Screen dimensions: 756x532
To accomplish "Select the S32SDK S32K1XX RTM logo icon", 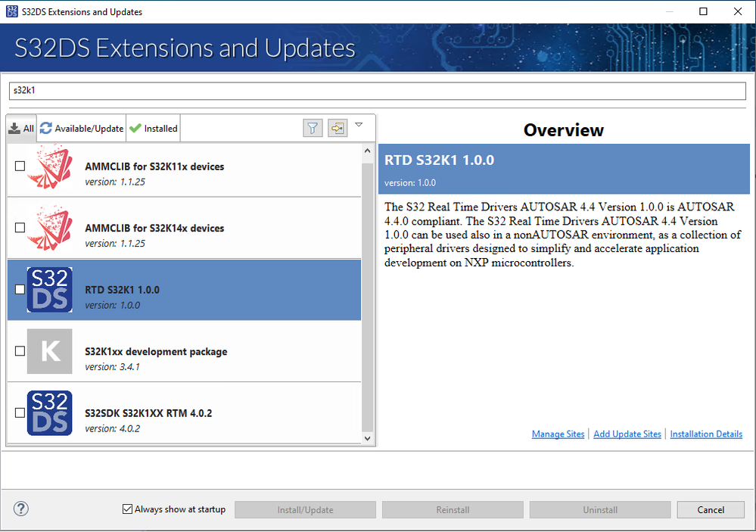I will point(49,413).
